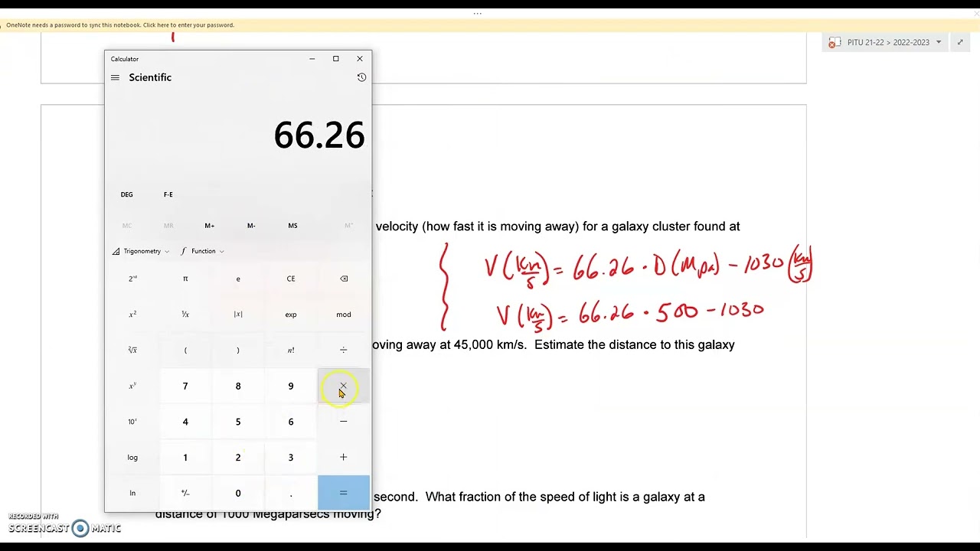This screenshot has height=551, width=980.
Task: Click digit 8 on the keypad
Action: point(238,386)
